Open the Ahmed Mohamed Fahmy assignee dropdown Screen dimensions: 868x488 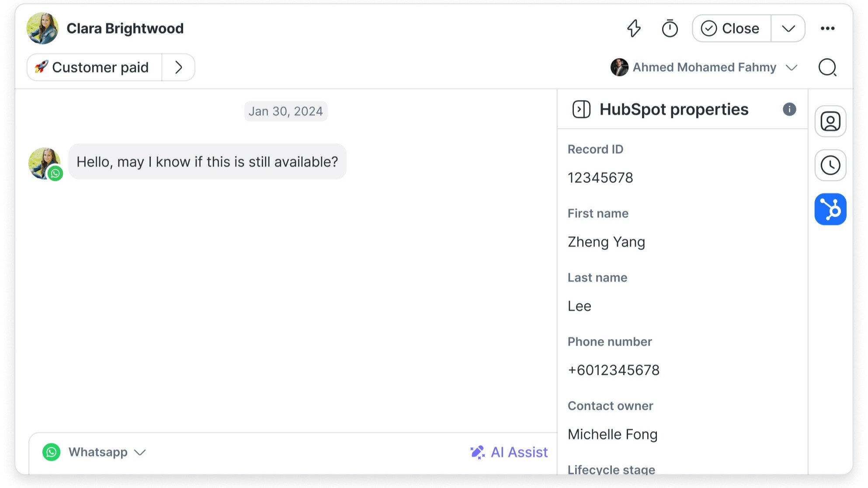click(704, 68)
